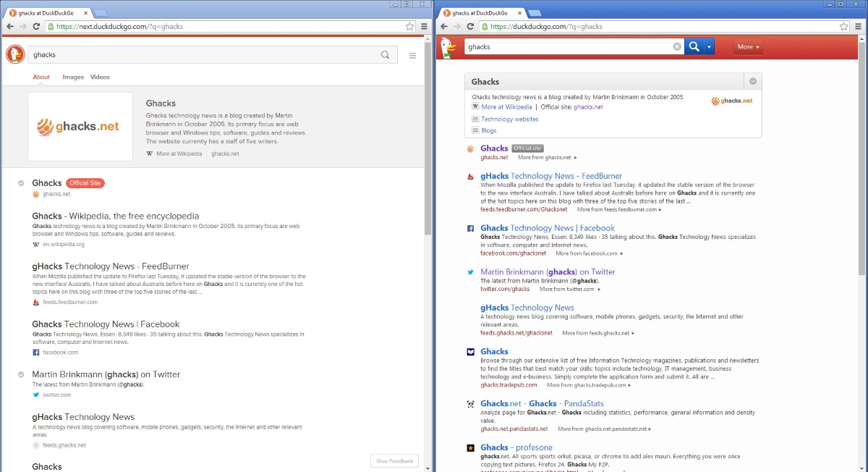Screen dimensions: 868x472
Task: Go back in the left browser window
Action: [x=10, y=26]
